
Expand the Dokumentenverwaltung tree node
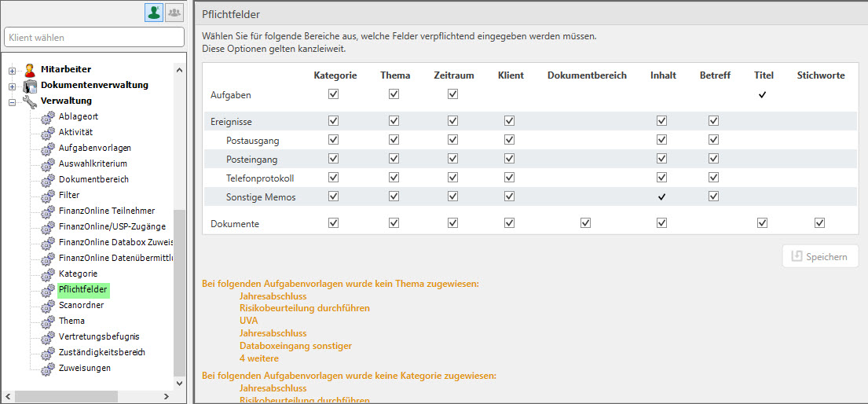(x=12, y=86)
